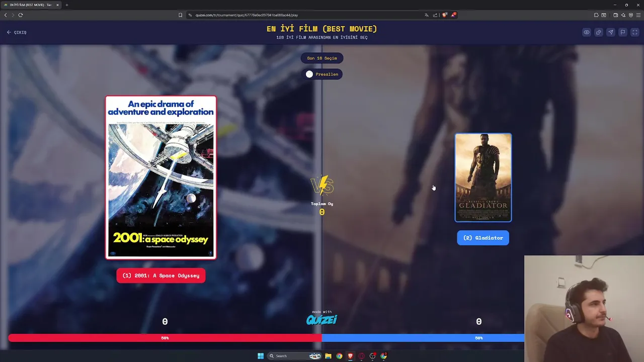The width and height of the screenshot is (644, 362).
Task: Open Brave Rewards triangle icon
Action: (453, 15)
